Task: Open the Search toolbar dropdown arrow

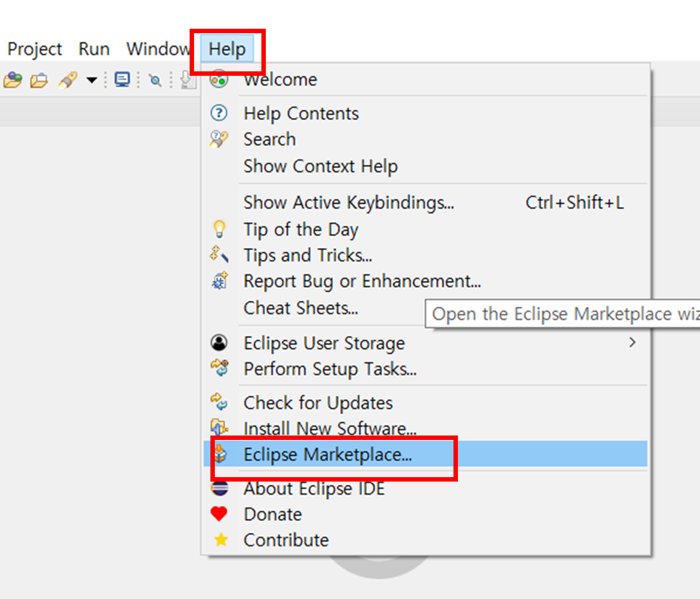Action: [92, 80]
